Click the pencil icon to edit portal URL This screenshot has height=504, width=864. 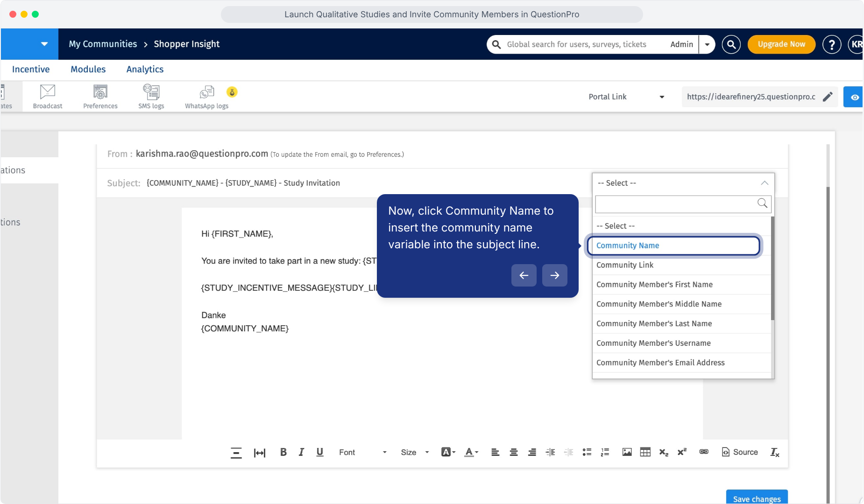828,97
